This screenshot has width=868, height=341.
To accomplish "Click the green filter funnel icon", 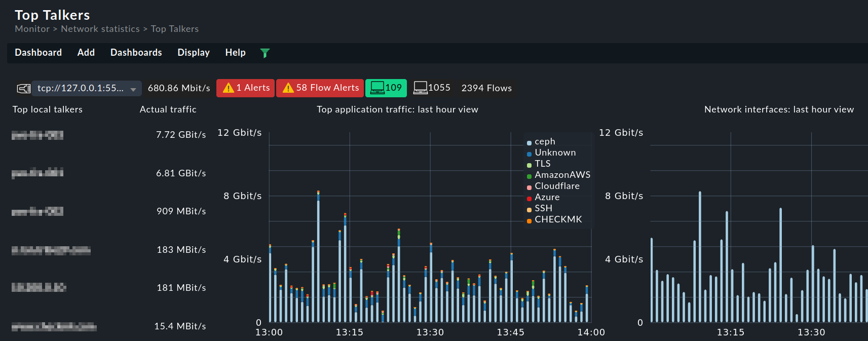I will [265, 53].
